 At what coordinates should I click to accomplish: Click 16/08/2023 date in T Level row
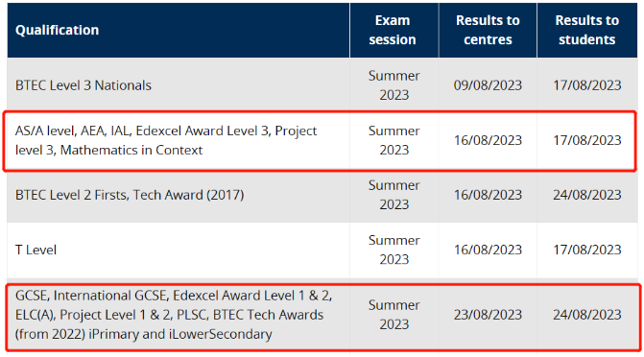[488, 250]
